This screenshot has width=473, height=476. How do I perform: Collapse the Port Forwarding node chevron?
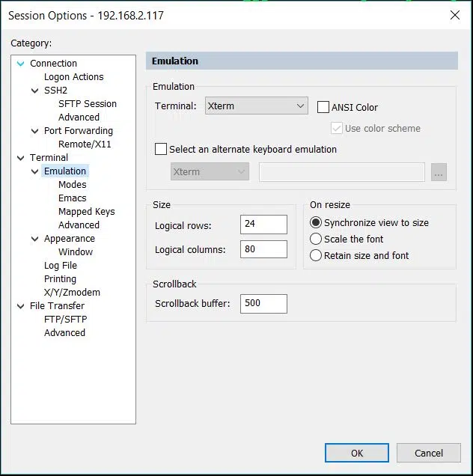point(35,131)
